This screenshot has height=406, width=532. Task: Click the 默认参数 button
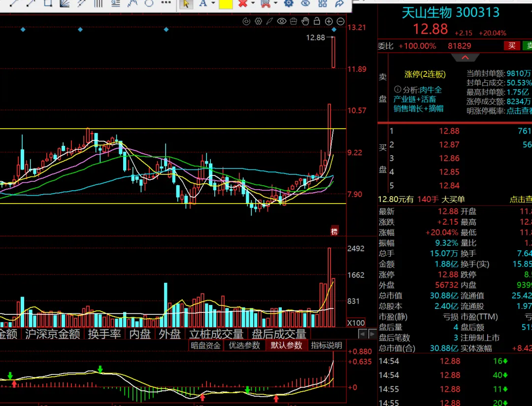(286, 345)
